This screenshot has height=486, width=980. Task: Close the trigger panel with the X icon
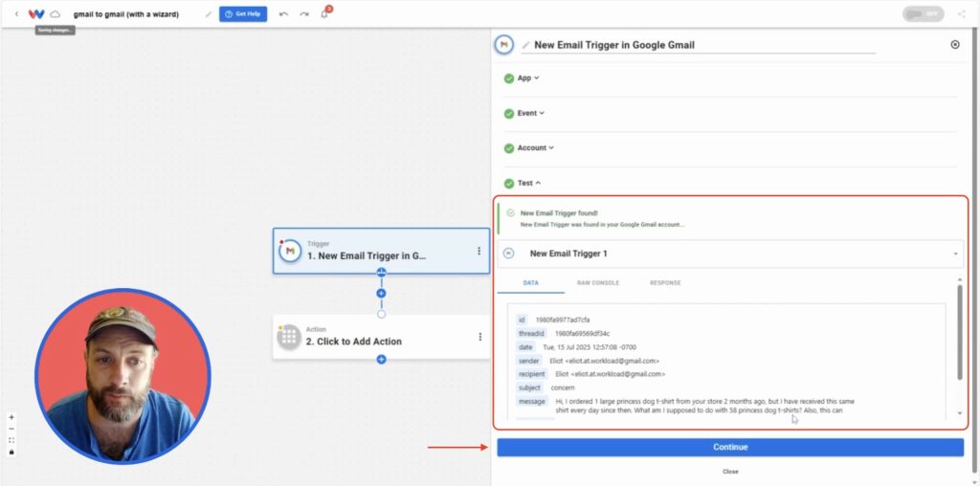pos(955,44)
